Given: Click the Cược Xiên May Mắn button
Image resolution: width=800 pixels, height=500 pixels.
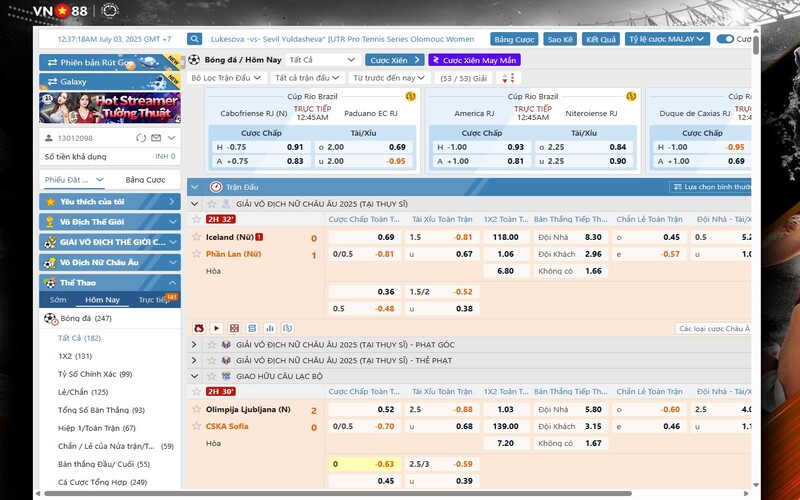Looking at the screenshot, I should pyautogui.click(x=474, y=60).
